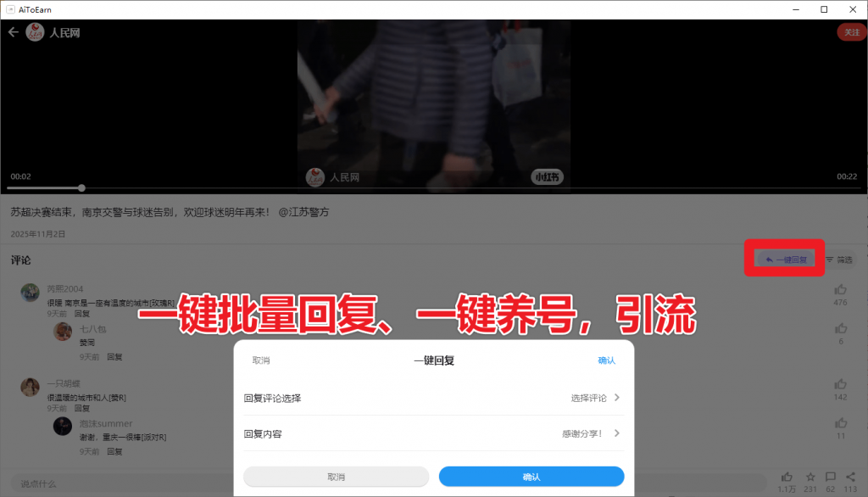Like 泡沫summer's reply showing 11 likes
The image size is (868, 497).
840,423
